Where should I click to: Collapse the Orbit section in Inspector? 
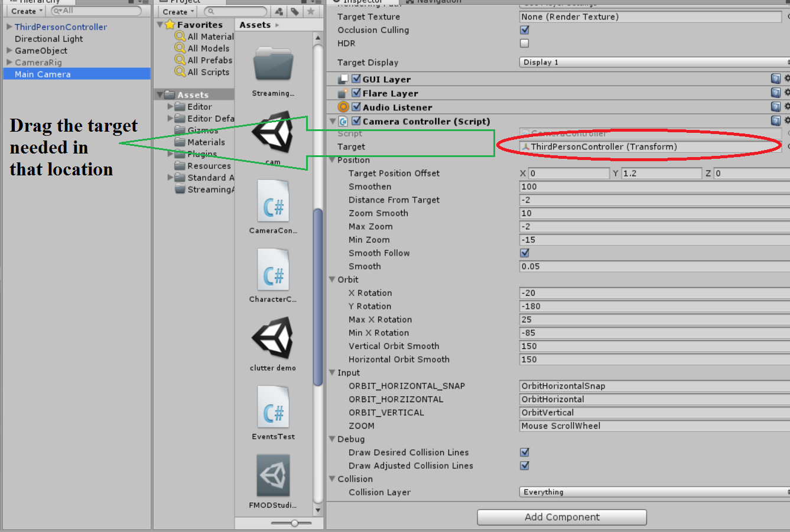(332, 279)
